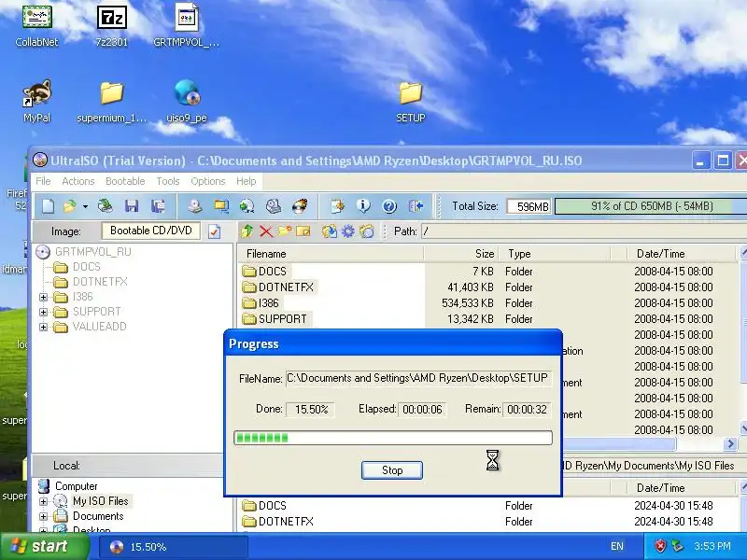Click the Register toolbar icon

pyautogui.click(x=337, y=206)
